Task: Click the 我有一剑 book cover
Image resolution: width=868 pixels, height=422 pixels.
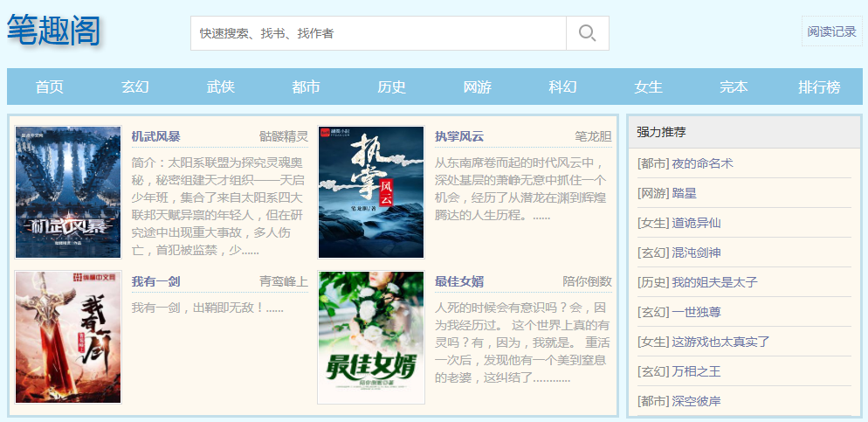Action: (68, 337)
